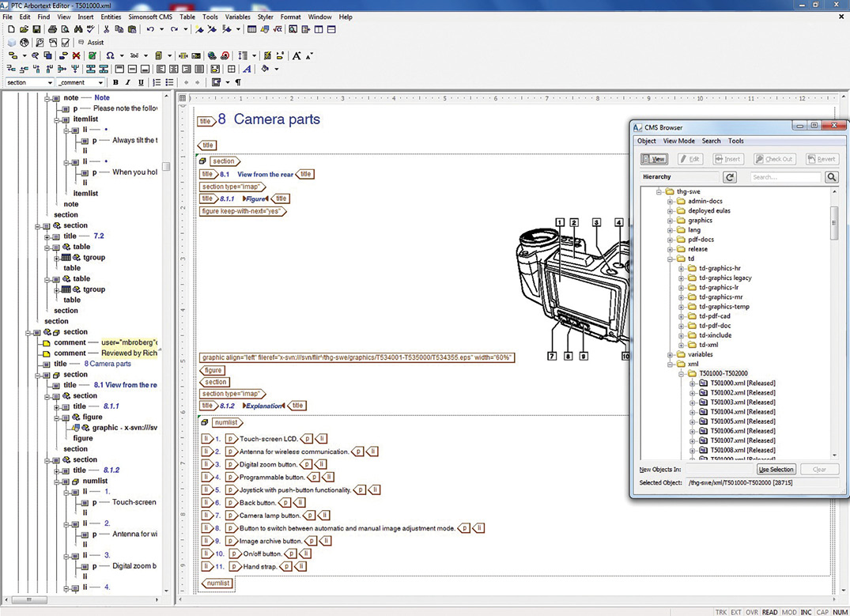
Task: Collapse the 'td' folder in CMS Browser
Action: [x=670, y=259]
